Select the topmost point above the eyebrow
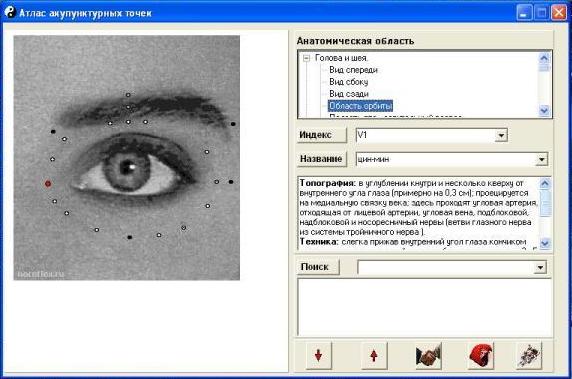Image resolution: width=572 pixels, height=379 pixels. point(128,95)
